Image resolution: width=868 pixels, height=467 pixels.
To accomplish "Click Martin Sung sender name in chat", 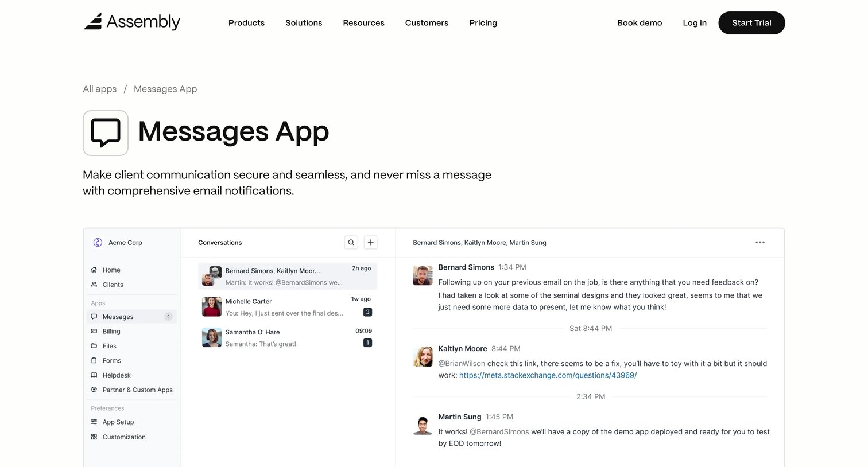I will pyautogui.click(x=460, y=417).
